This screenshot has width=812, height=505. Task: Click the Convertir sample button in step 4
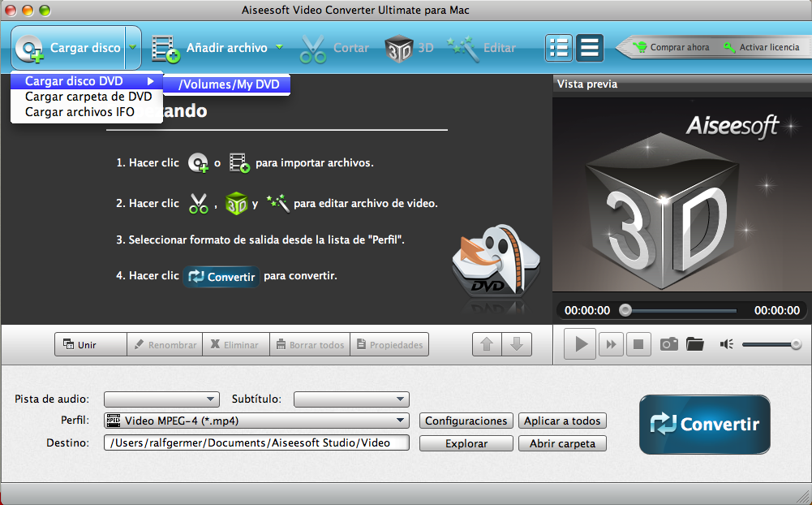tap(221, 276)
